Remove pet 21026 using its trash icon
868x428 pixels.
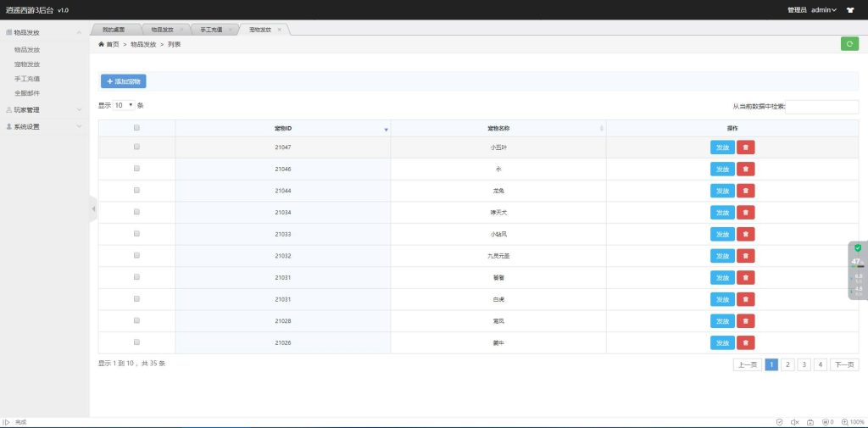pos(745,342)
